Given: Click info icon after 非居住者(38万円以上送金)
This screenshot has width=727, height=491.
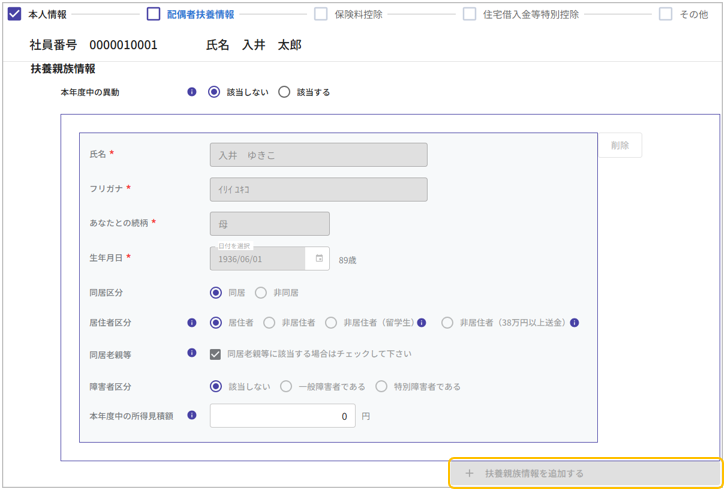Looking at the screenshot, I should [575, 323].
